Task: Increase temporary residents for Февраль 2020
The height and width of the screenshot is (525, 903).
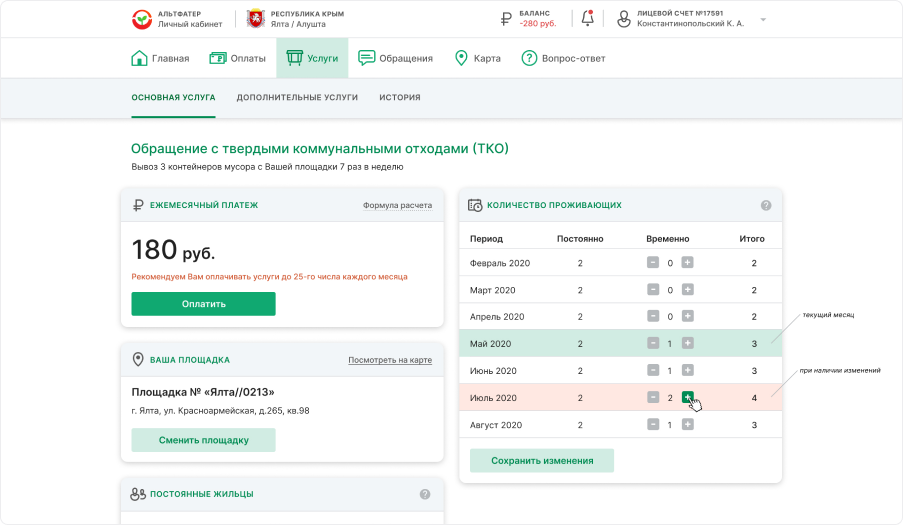Action: pos(688,262)
